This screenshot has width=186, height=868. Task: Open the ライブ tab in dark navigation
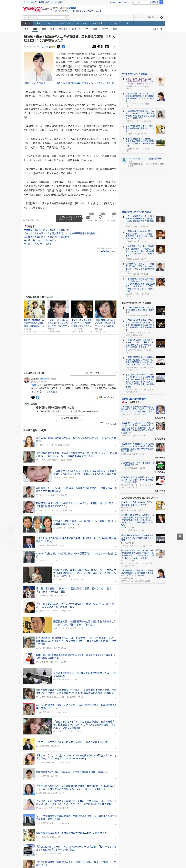pos(49,24)
